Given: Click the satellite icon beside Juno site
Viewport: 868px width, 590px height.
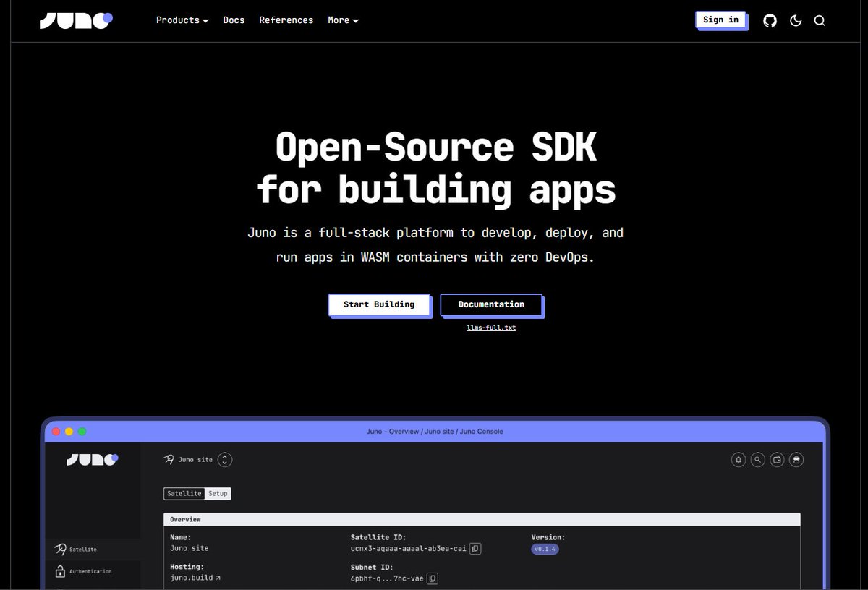Looking at the screenshot, I should pos(169,459).
